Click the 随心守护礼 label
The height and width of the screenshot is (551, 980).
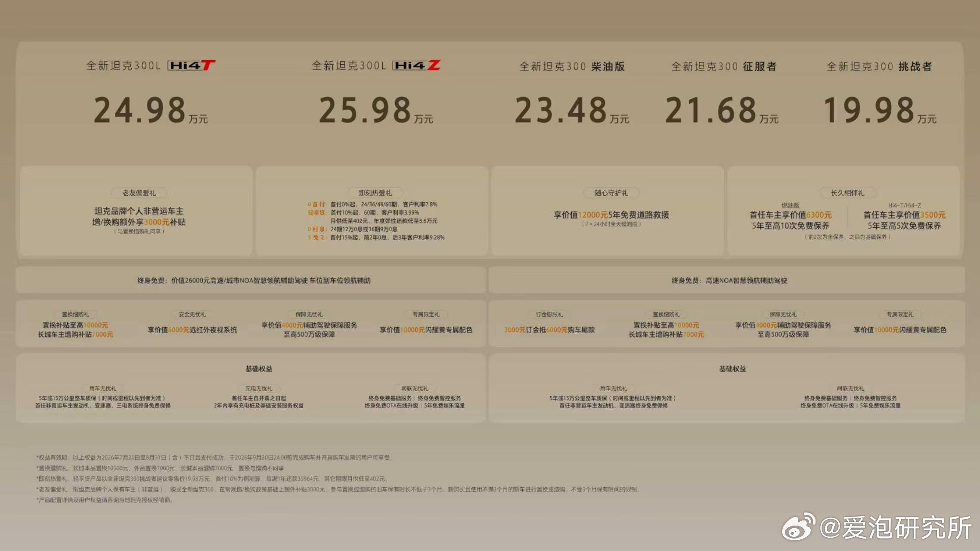click(x=611, y=193)
